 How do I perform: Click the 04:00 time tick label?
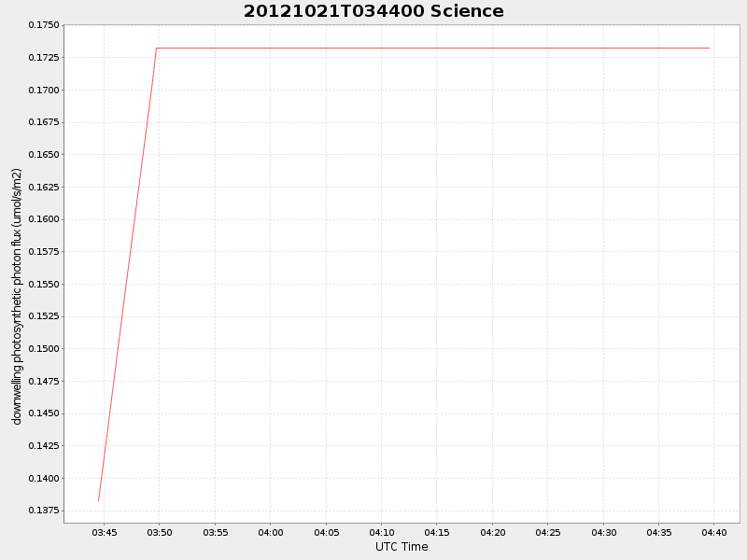tap(271, 532)
